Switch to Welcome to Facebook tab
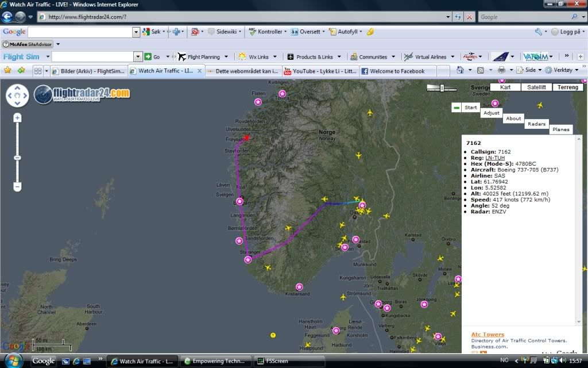This screenshot has height=368, width=588. (x=397, y=71)
